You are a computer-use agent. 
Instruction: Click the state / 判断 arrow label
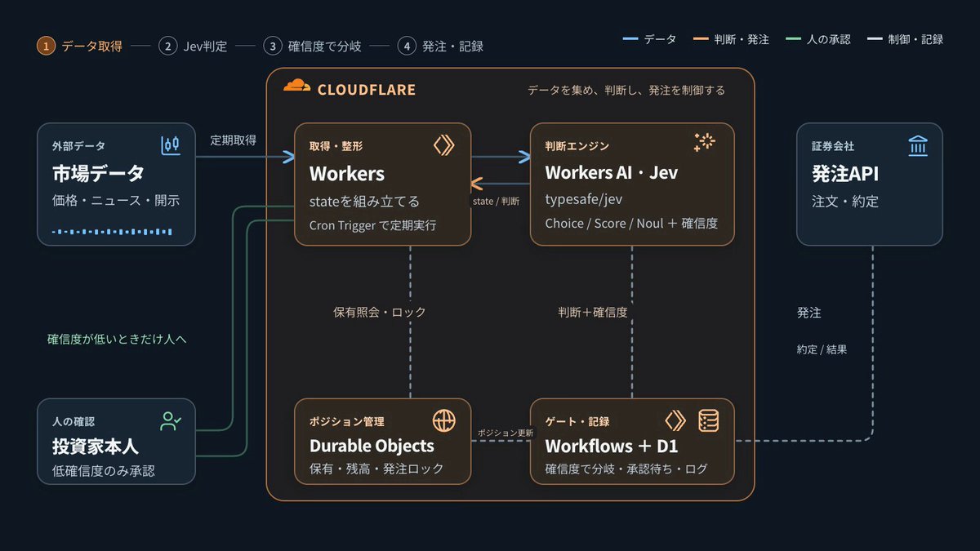tap(496, 201)
